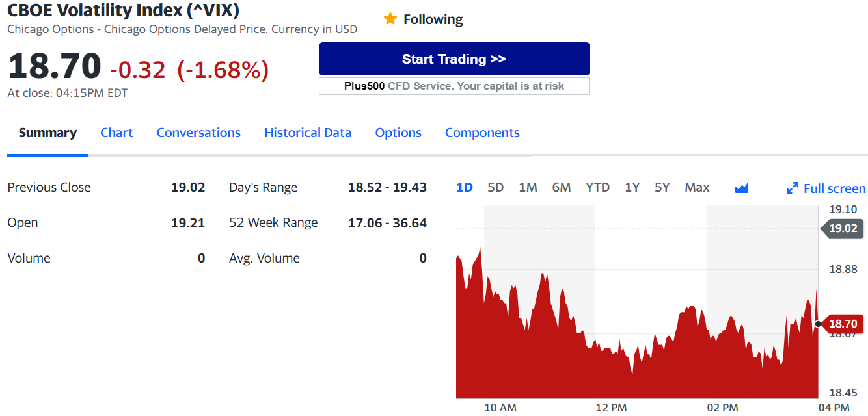
Task: Open the Options tab
Action: [398, 133]
